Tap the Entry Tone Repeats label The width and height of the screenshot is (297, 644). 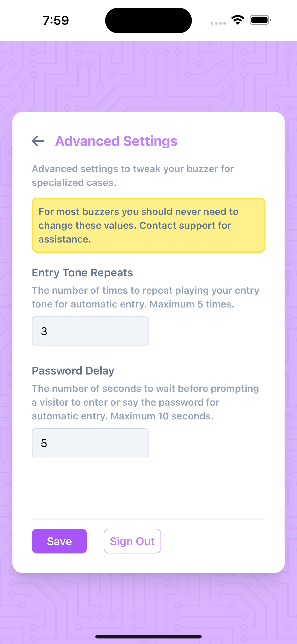pos(82,272)
